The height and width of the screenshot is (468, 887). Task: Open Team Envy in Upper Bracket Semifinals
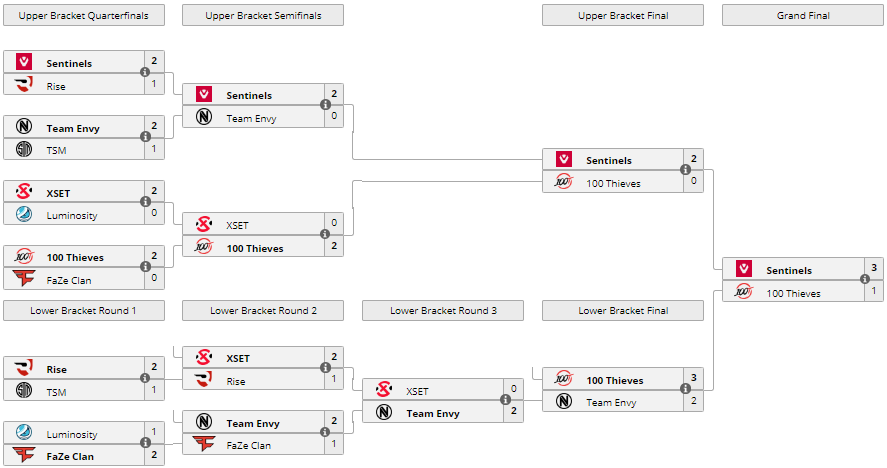click(251, 118)
